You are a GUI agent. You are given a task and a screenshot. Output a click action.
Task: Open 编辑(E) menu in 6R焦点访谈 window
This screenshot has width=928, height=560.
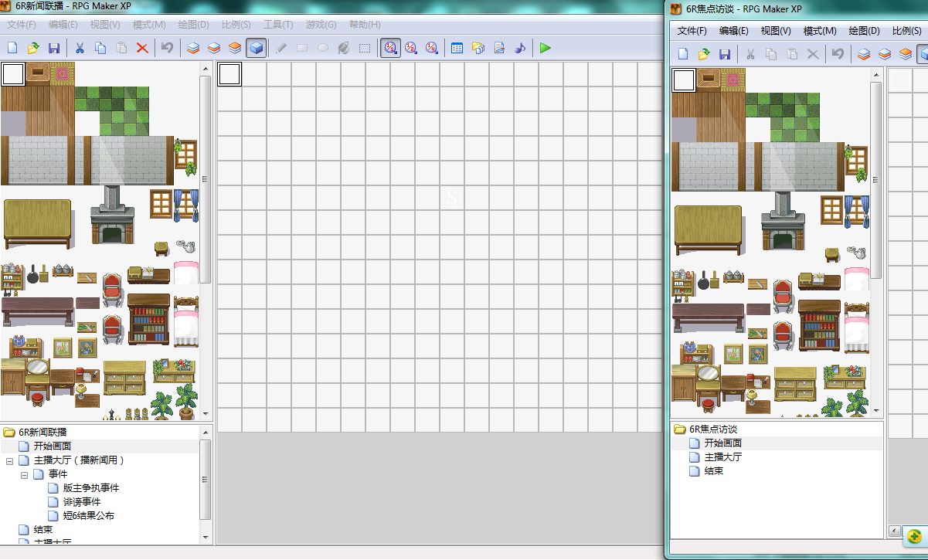point(734,31)
